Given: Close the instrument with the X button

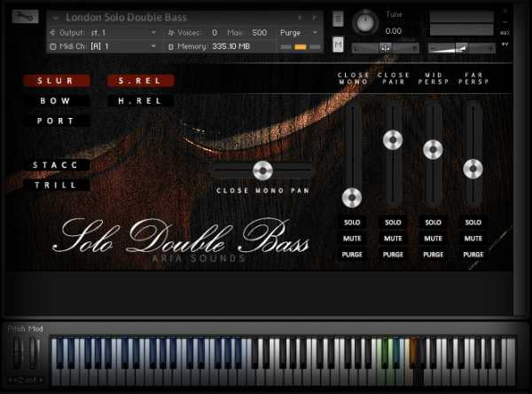Looking at the screenshot, I should point(505,11).
